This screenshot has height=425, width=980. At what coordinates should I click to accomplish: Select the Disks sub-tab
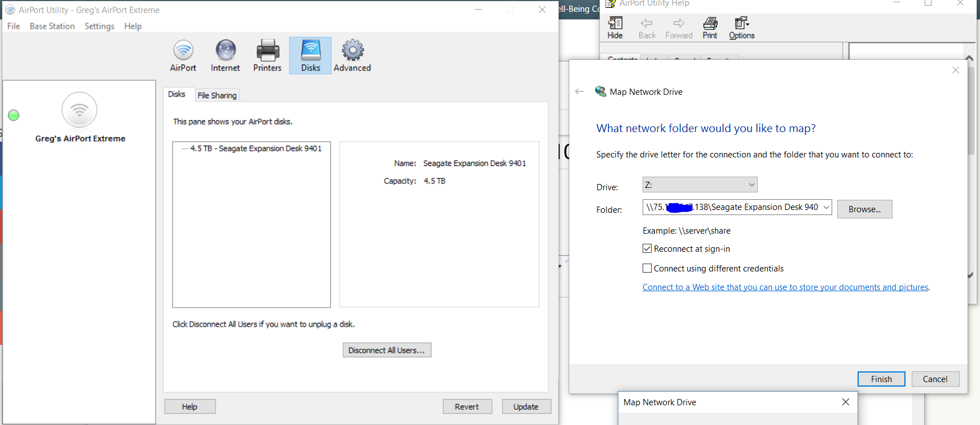[x=177, y=94]
